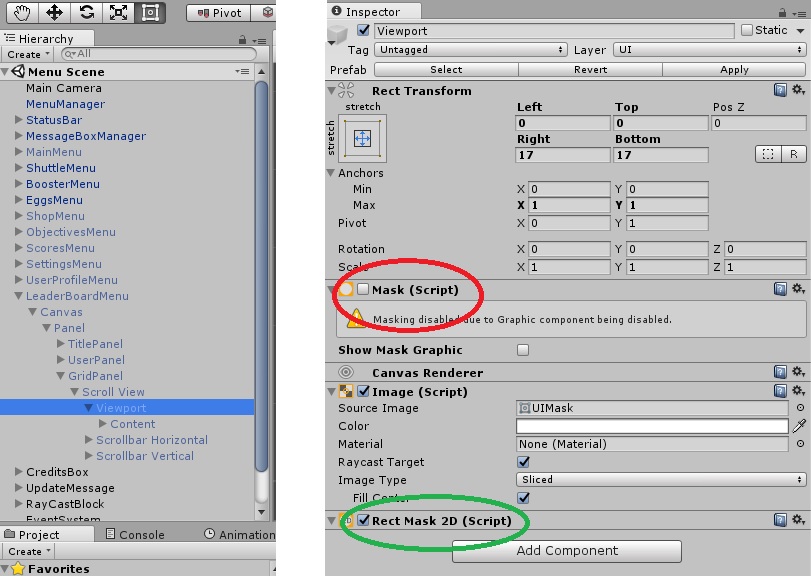The image size is (811, 576).
Task: Open Rect Transform help reference
Action: [780, 90]
